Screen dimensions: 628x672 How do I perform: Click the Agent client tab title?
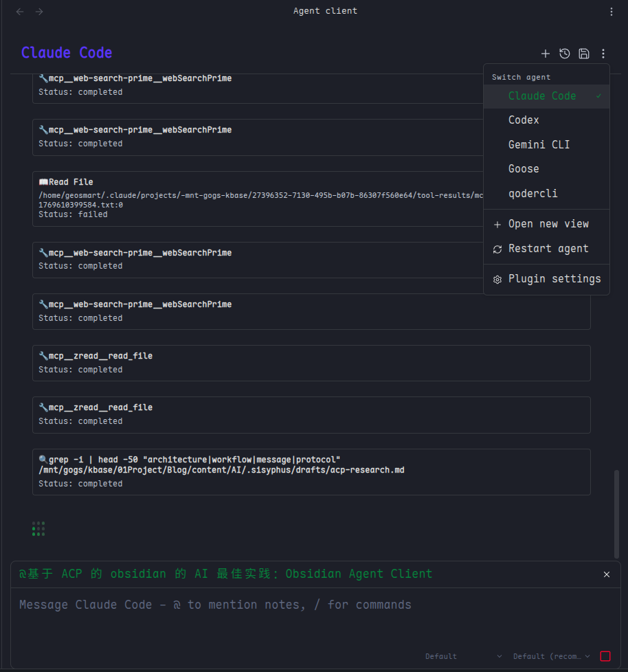pyautogui.click(x=325, y=11)
